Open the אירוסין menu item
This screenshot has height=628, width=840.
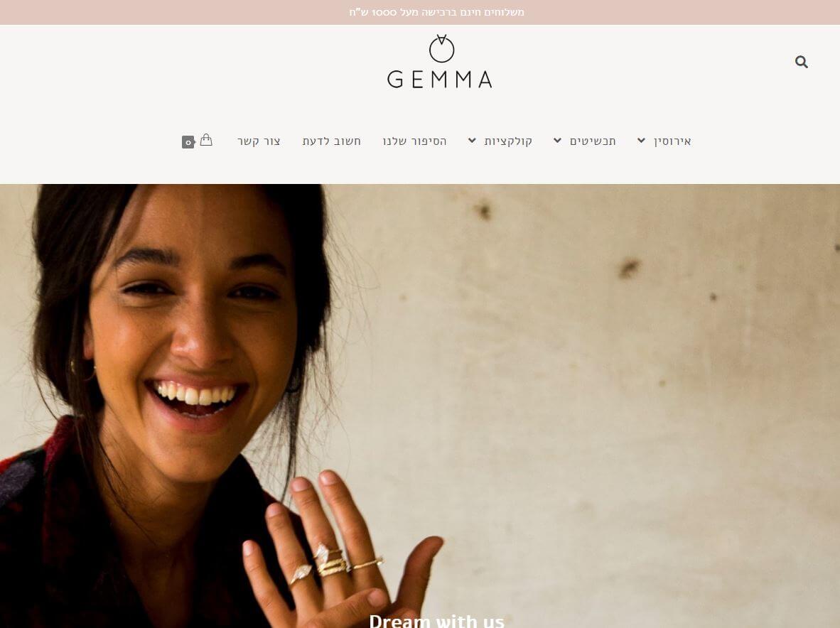(x=672, y=141)
